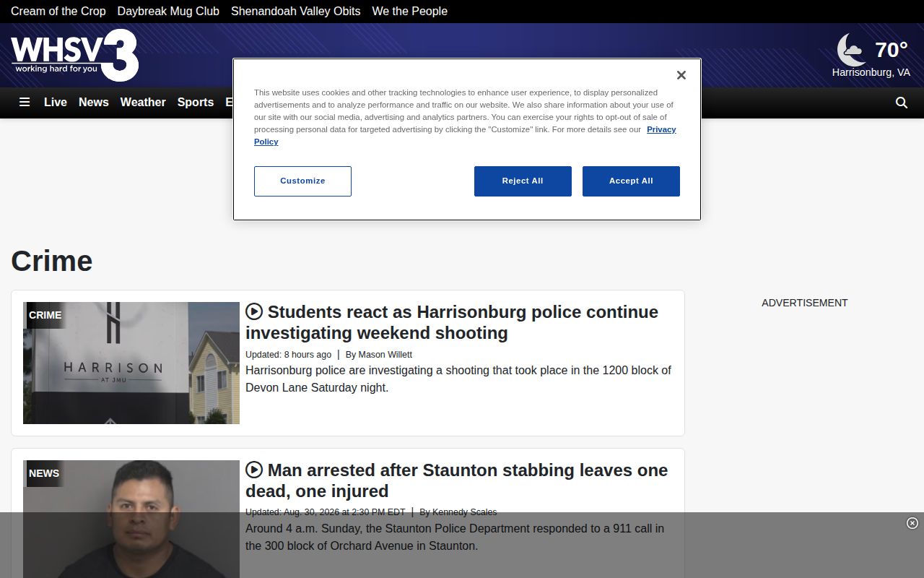924x578 pixels.
Task: Click Cream of the Crop link
Action: click(x=58, y=12)
